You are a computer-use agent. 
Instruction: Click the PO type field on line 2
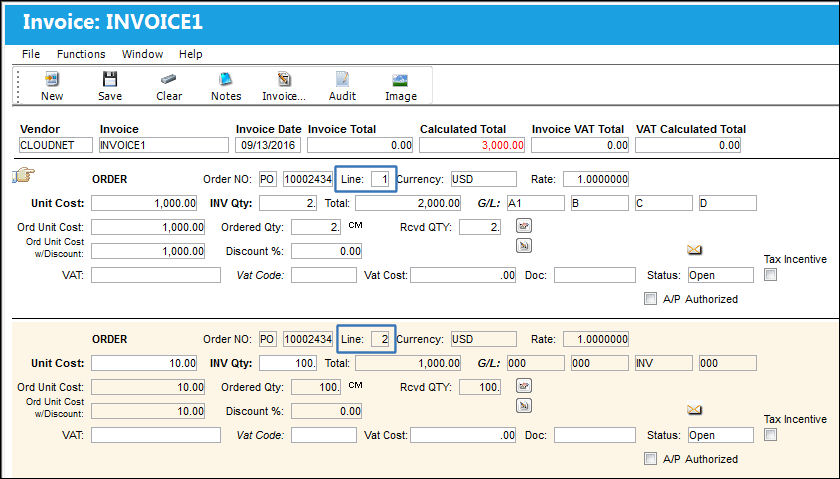tap(267, 339)
